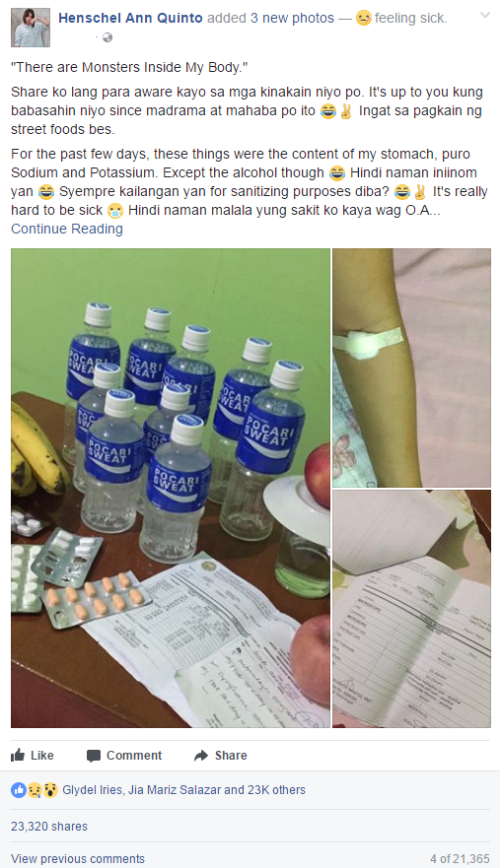Open the lab results paper photo
This screenshot has height=868, width=501.
tap(412, 609)
